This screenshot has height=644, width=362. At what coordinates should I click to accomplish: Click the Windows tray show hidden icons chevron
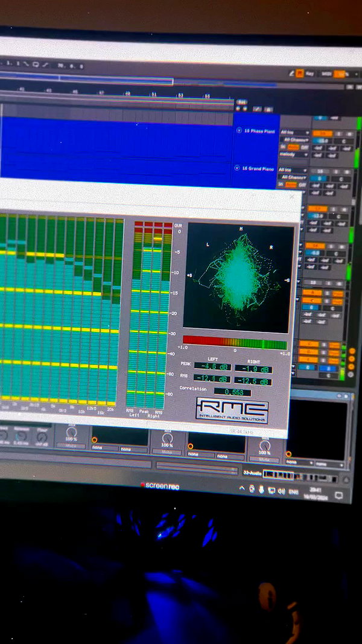[242, 488]
